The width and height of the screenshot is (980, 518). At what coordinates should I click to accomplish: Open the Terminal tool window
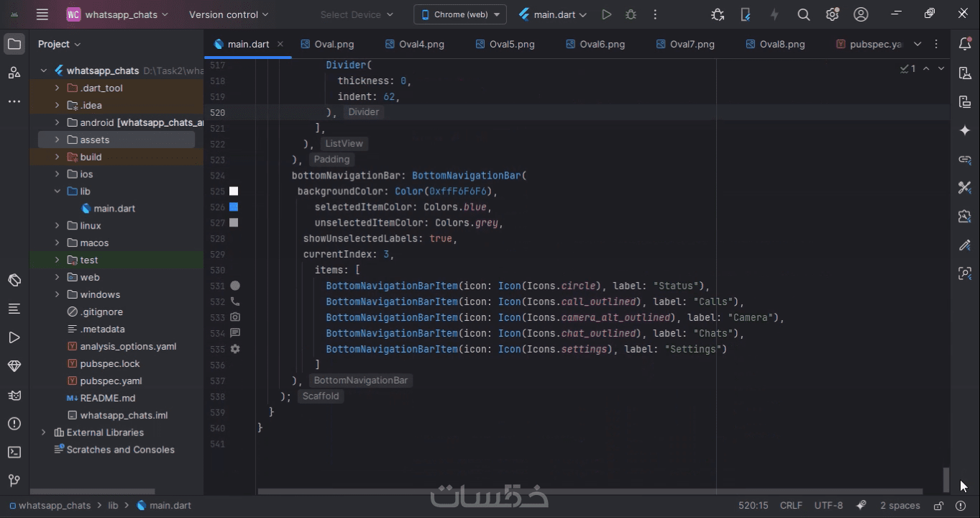click(14, 453)
